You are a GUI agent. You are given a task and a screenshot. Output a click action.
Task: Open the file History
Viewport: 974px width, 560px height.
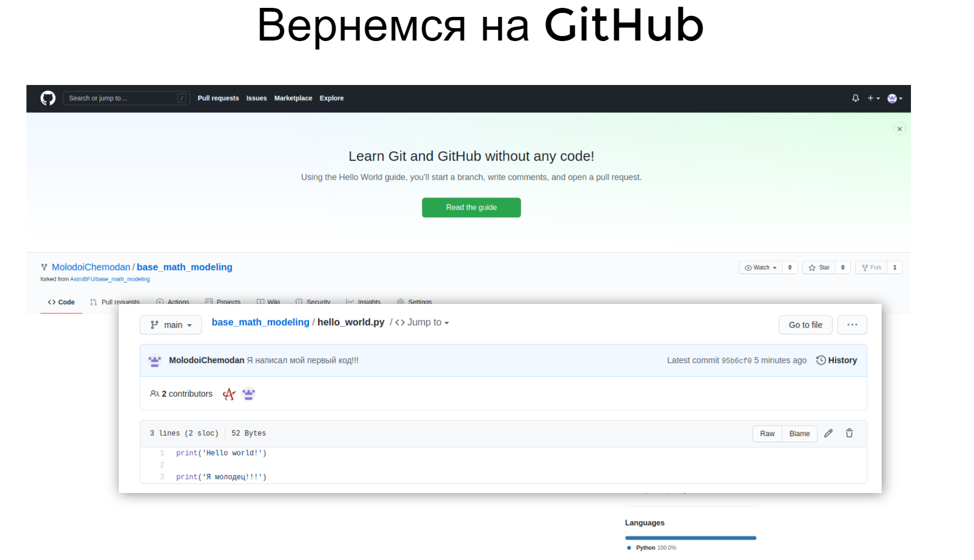pos(837,360)
